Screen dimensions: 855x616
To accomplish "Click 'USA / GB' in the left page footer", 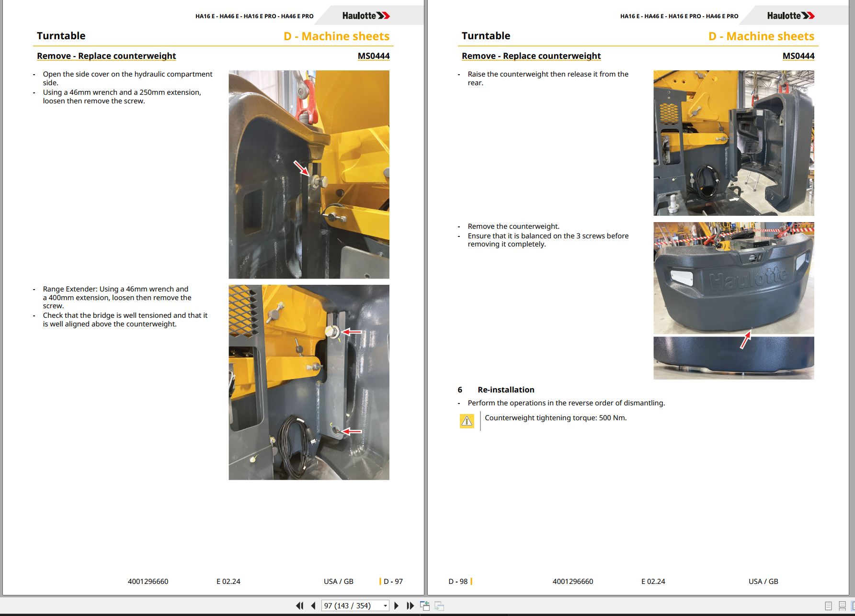I will (x=339, y=582).
